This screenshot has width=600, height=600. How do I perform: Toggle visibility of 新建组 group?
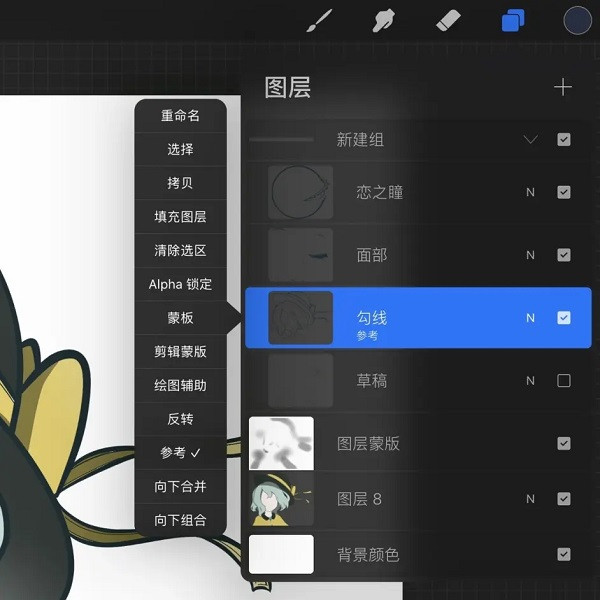click(x=564, y=140)
